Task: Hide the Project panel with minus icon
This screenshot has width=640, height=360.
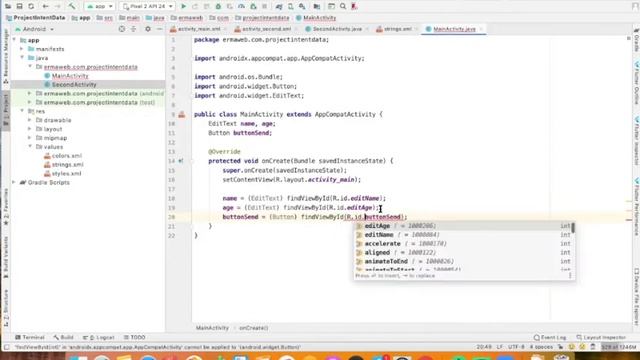Action: pyautogui.click(x=160, y=29)
